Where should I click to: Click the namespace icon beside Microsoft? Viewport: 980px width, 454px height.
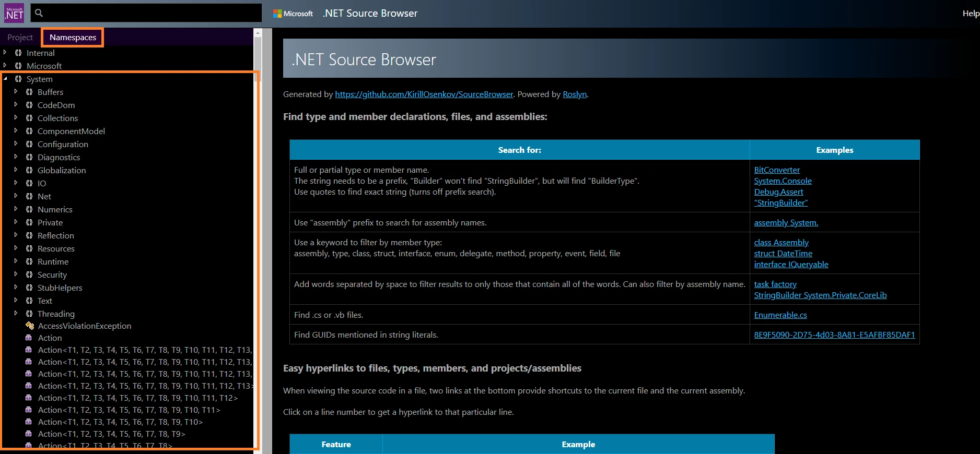[x=18, y=66]
